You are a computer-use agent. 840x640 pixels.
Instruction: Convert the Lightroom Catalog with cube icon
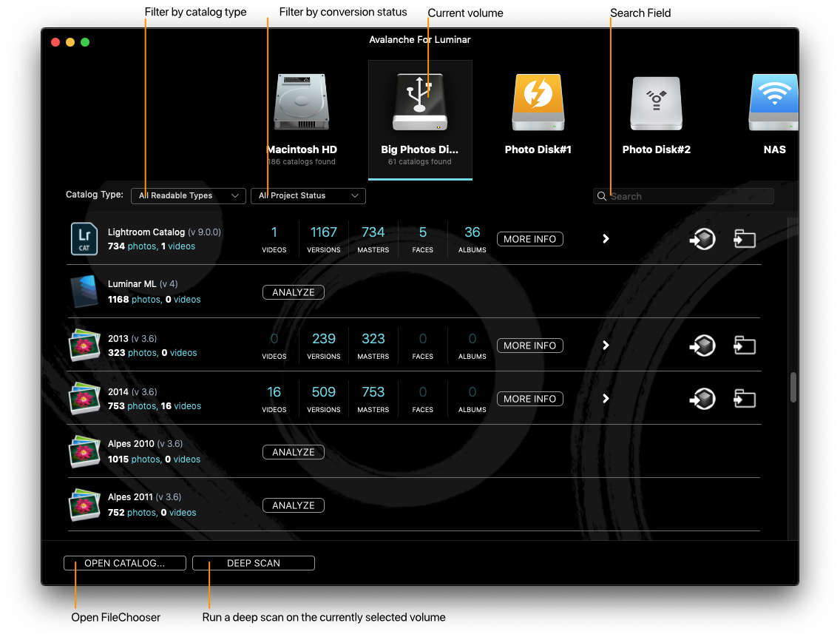pos(702,238)
